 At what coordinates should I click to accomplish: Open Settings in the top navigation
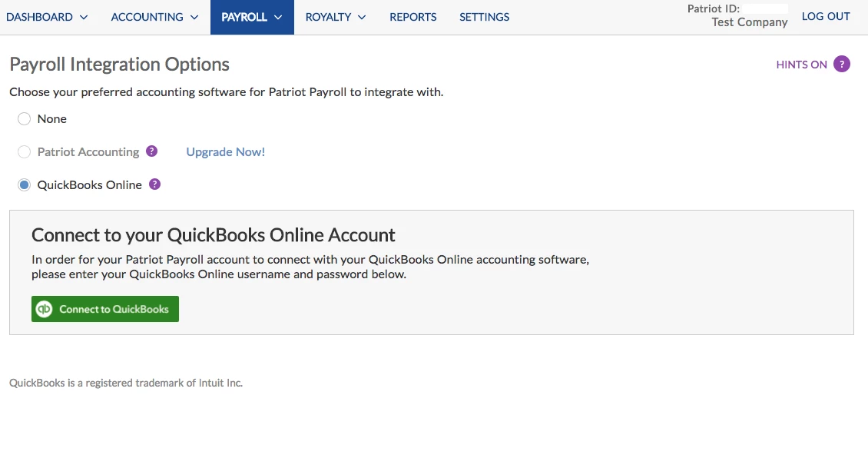click(485, 17)
